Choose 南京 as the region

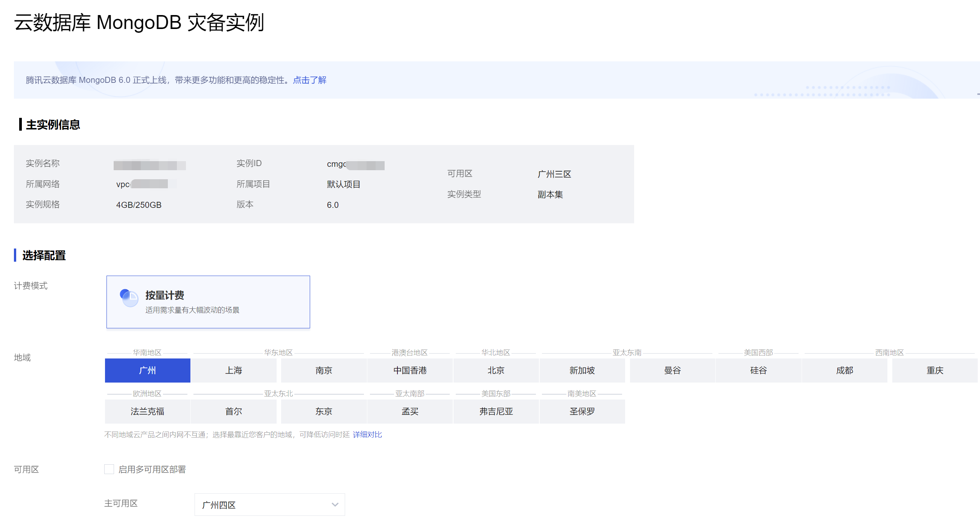click(x=324, y=370)
